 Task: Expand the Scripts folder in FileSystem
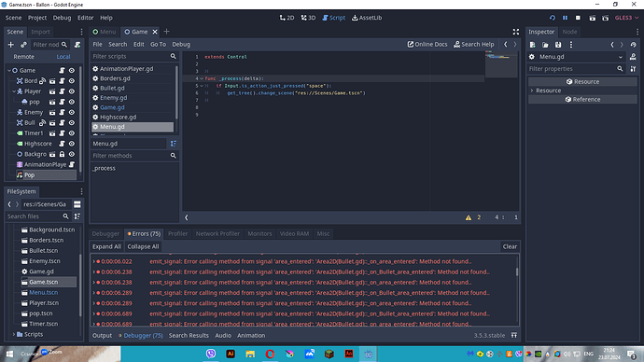point(14,334)
